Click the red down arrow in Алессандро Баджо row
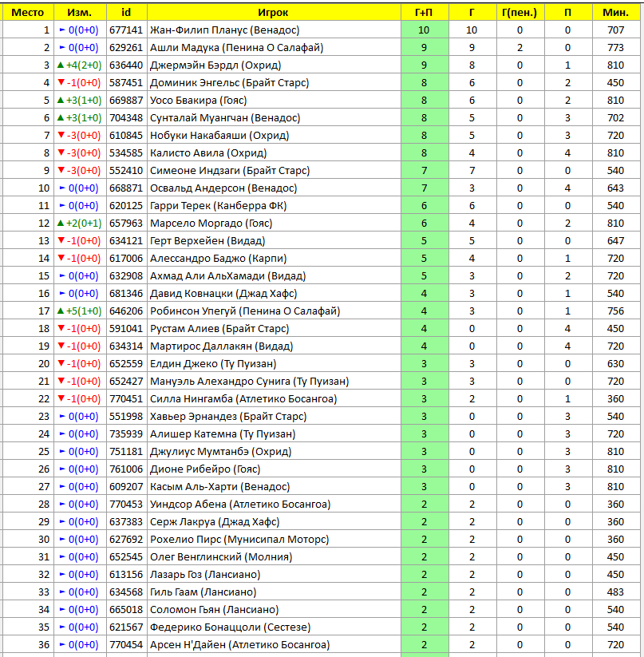Viewport: 644px width, 657px height. 61,258
